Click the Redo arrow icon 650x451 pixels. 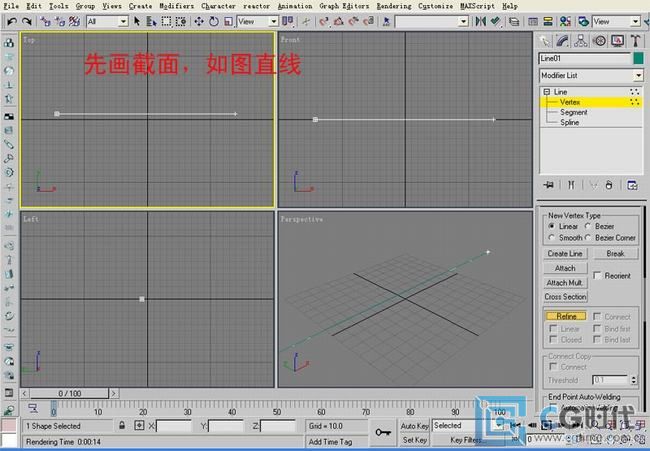(27, 21)
